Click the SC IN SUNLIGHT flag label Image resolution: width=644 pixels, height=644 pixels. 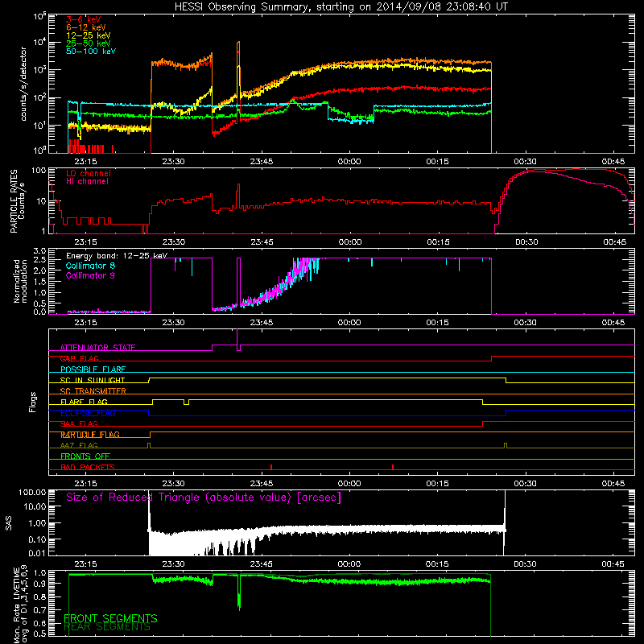click(x=93, y=380)
